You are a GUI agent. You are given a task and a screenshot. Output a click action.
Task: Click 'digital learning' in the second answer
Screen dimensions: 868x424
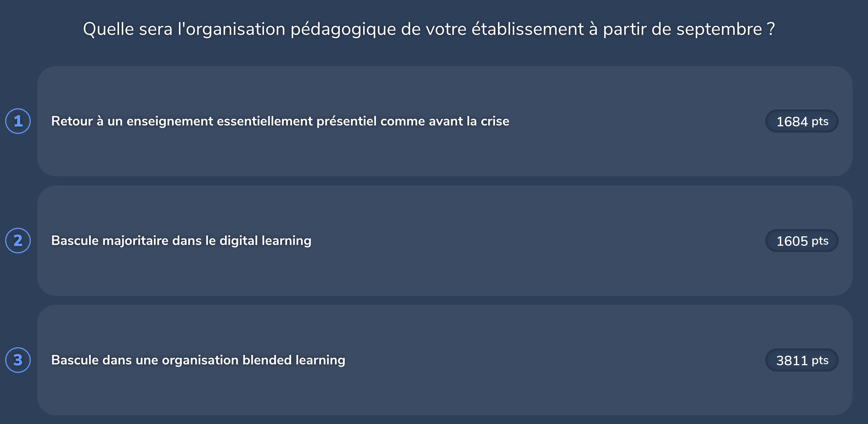[265, 241]
